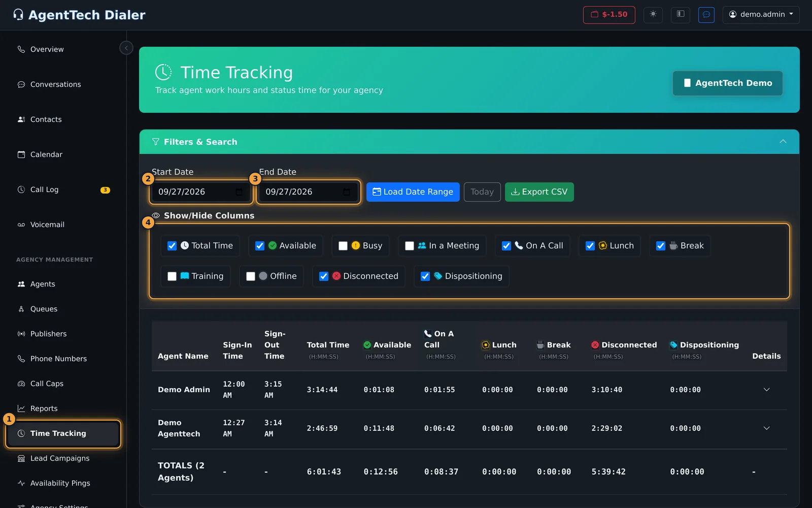Click the phone icon next to Overview
This screenshot has width=812, height=508.
click(x=21, y=49)
